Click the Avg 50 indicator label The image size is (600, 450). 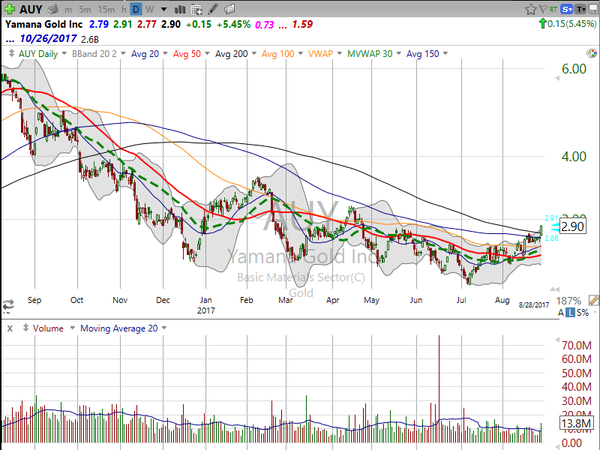tap(187, 54)
